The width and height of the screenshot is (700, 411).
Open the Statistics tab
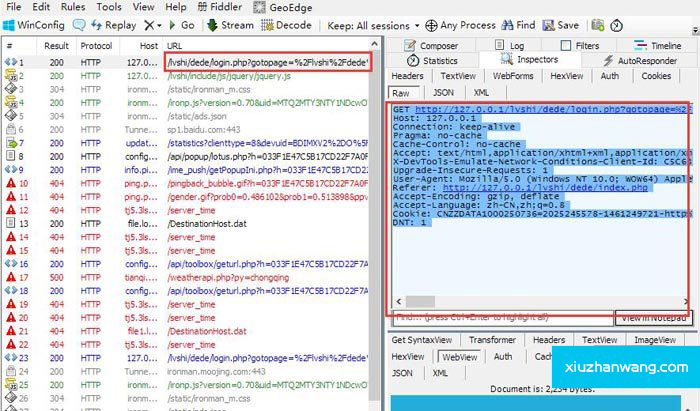431,61
